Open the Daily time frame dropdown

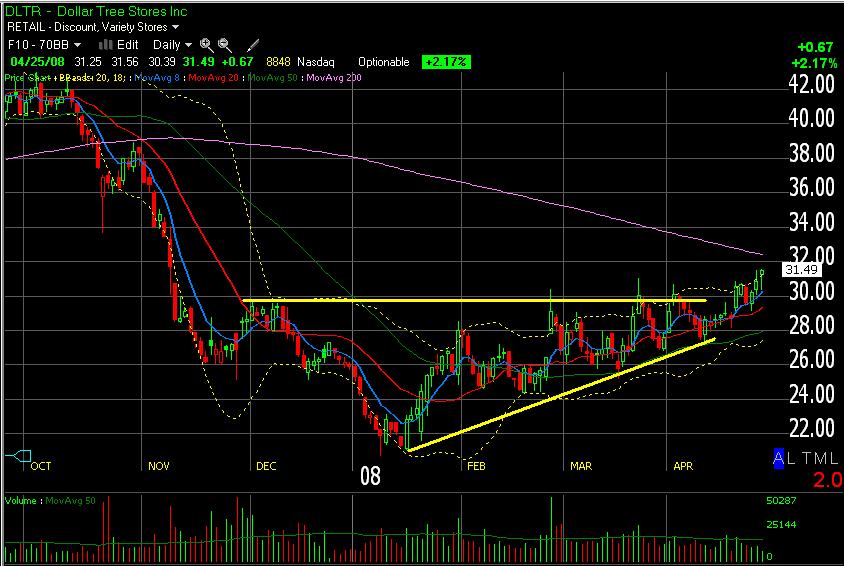pos(172,45)
